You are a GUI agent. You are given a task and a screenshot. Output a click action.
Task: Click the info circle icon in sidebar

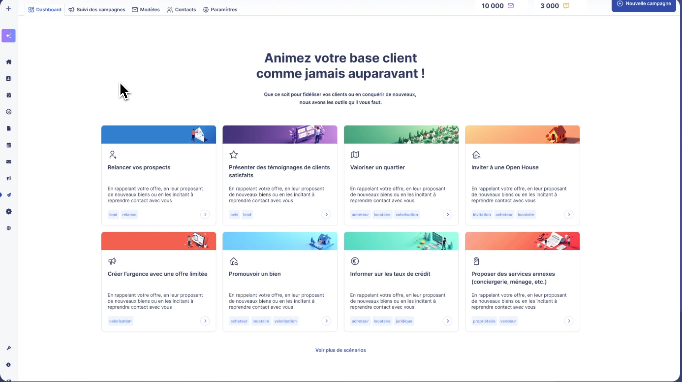tap(9, 365)
